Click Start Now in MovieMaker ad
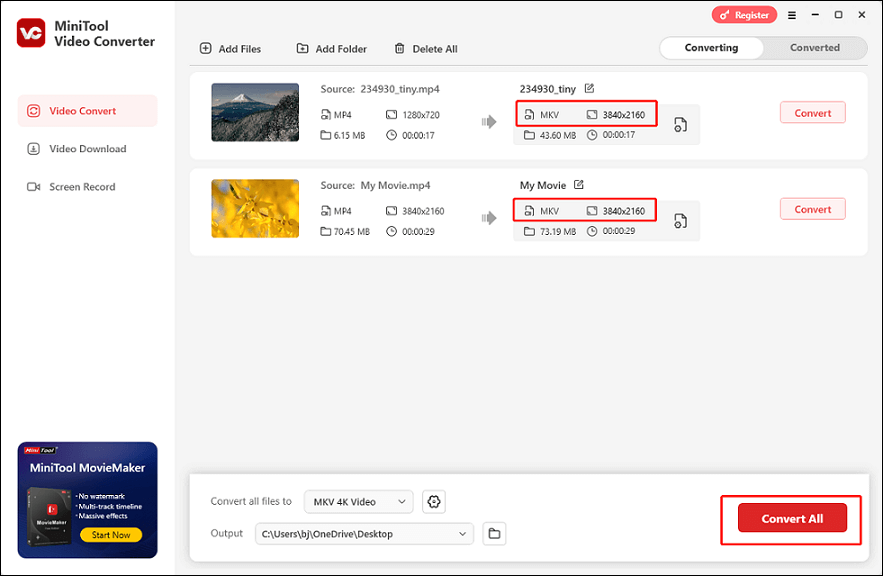Viewport: 883px width, 576px height. tap(111, 535)
